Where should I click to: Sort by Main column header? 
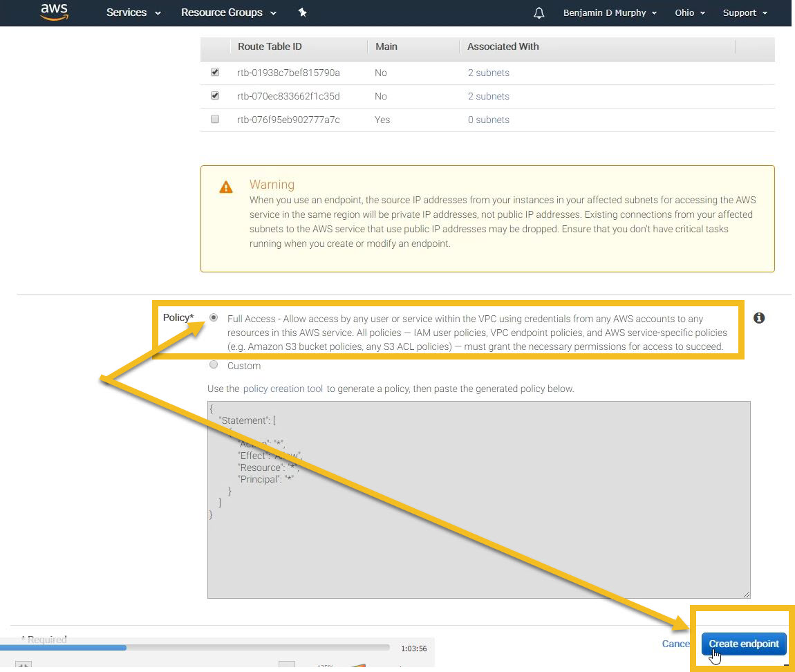pyautogui.click(x=386, y=46)
